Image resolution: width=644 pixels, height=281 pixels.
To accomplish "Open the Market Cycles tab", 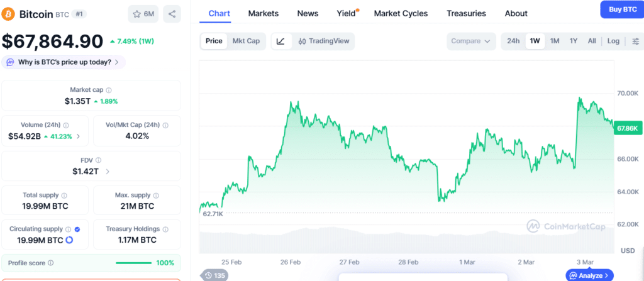I will coord(401,13).
